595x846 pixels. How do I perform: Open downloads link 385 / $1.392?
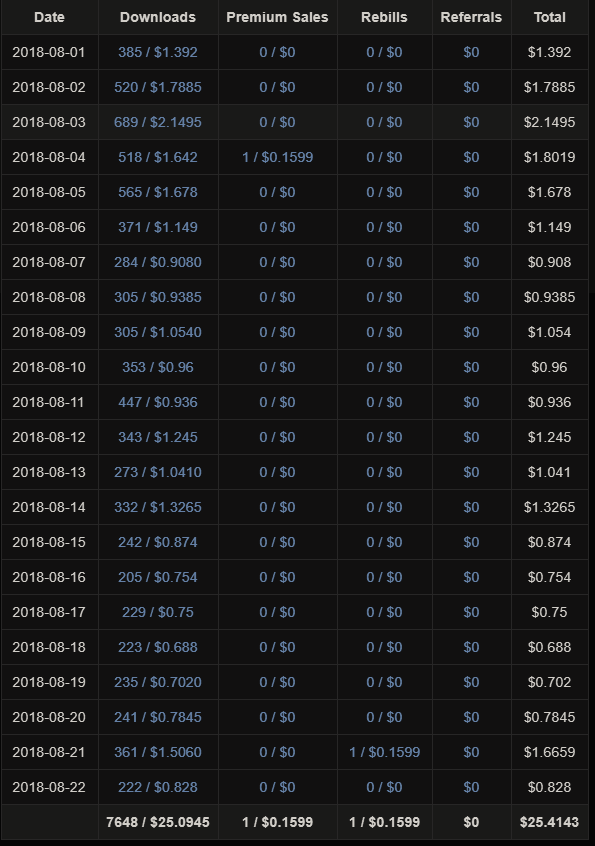click(158, 52)
